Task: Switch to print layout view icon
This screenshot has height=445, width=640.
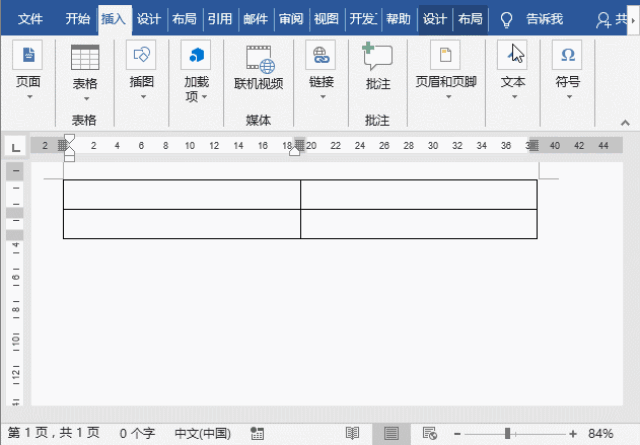Action: (x=391, y=433)
